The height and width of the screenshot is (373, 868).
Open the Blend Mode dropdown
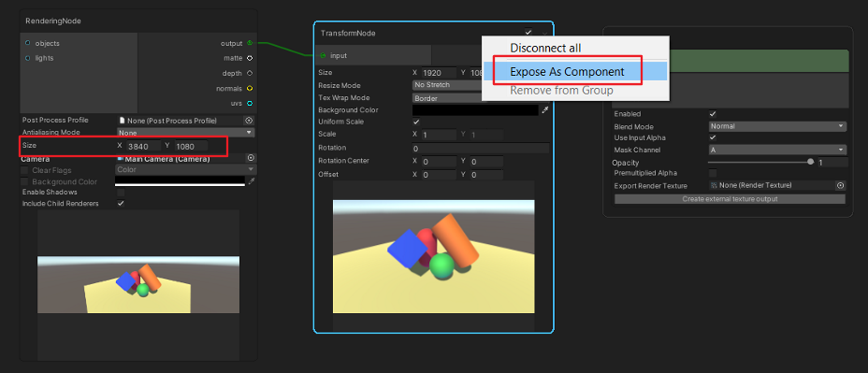778,126
